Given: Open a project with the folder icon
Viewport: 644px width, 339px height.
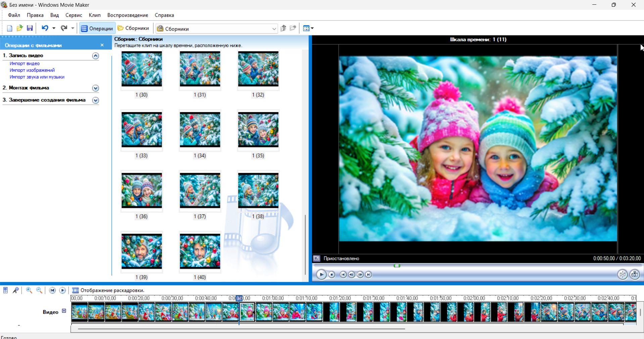Looking at the screenshot, I should point(19,29).
